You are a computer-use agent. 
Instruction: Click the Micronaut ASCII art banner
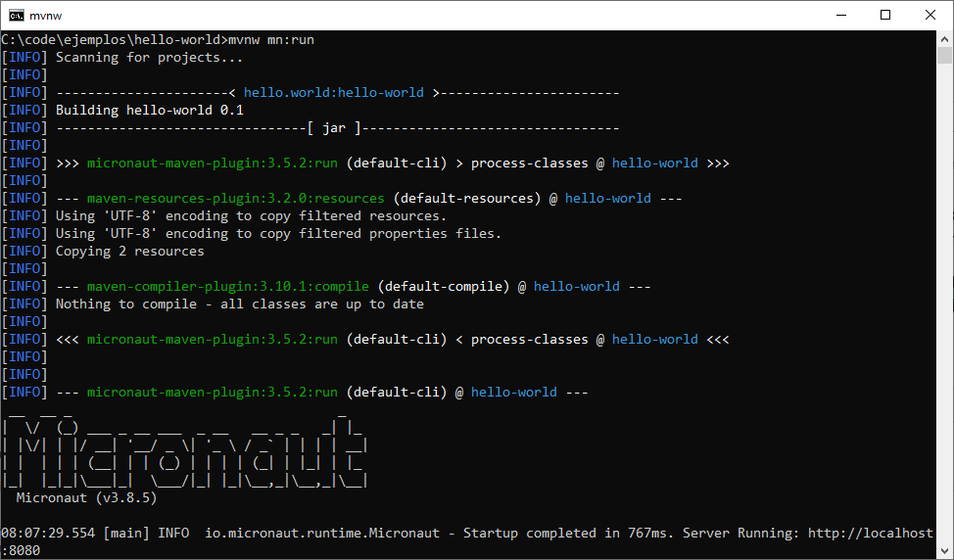point(185,450)
